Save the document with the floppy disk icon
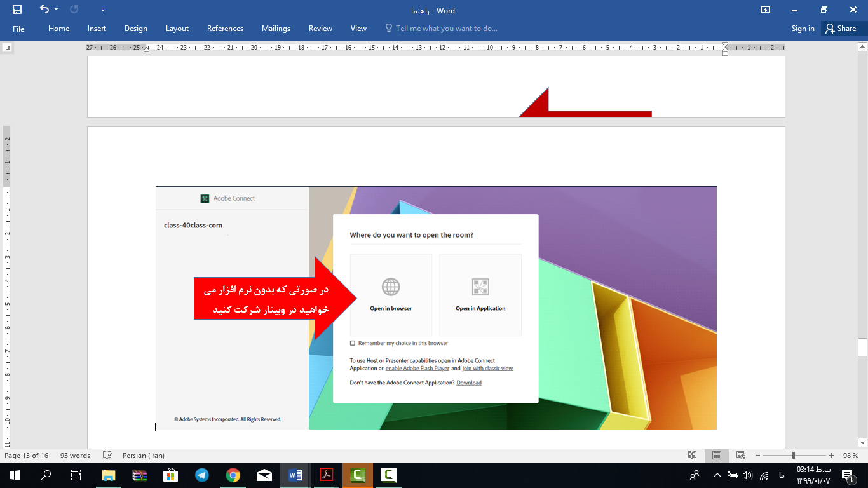Viewport: 868px width, 488px height. (17, 10)
